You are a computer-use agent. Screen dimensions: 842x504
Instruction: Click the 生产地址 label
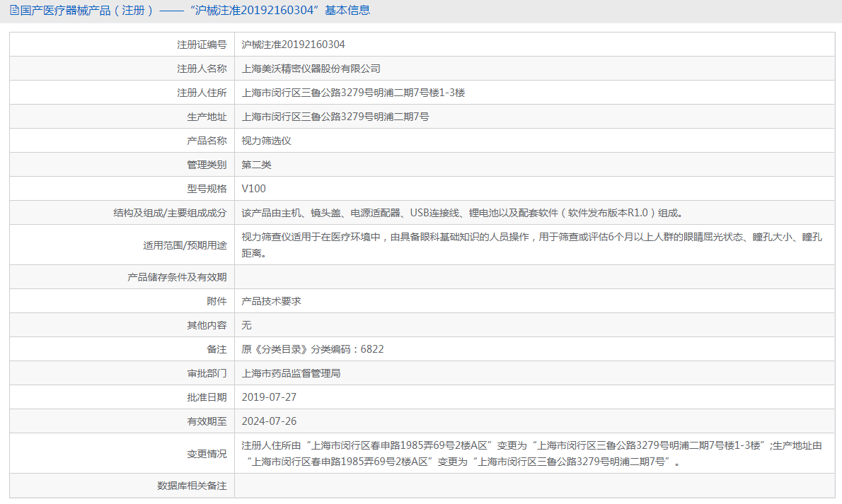click(x=207, y=117)
